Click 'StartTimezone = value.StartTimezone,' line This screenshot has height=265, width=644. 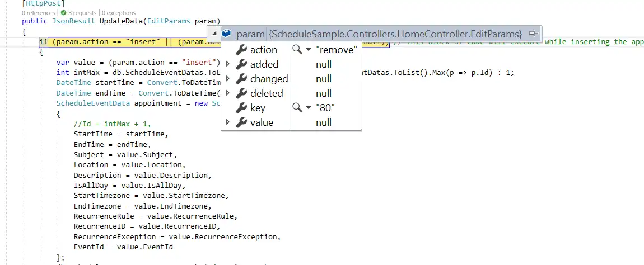(x=151, y=196)
